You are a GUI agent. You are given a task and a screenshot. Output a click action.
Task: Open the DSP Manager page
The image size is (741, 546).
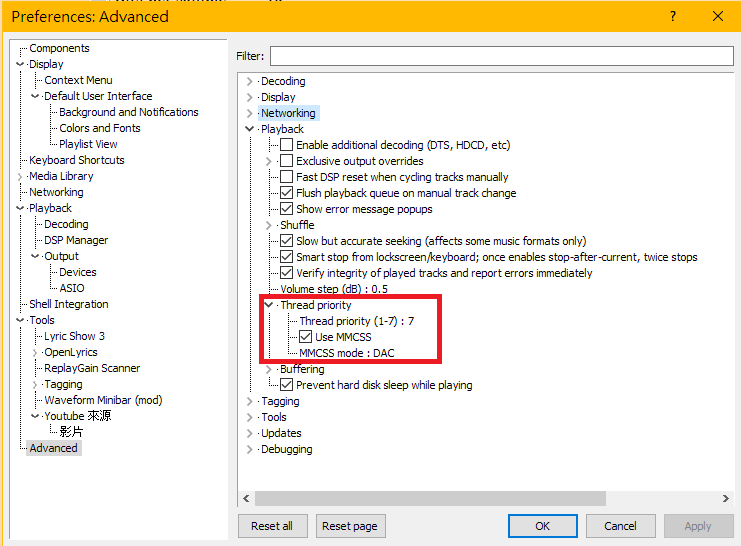coord(76,240)
